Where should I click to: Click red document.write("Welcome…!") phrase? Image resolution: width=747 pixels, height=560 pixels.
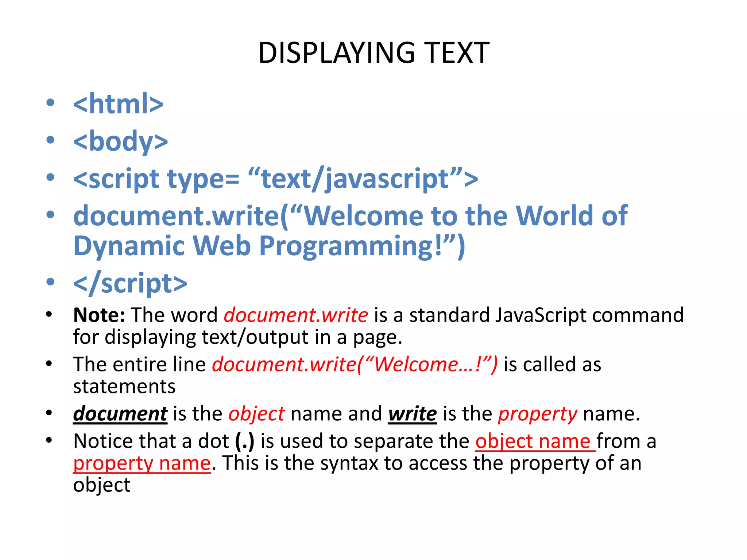(x=355, y=364)
